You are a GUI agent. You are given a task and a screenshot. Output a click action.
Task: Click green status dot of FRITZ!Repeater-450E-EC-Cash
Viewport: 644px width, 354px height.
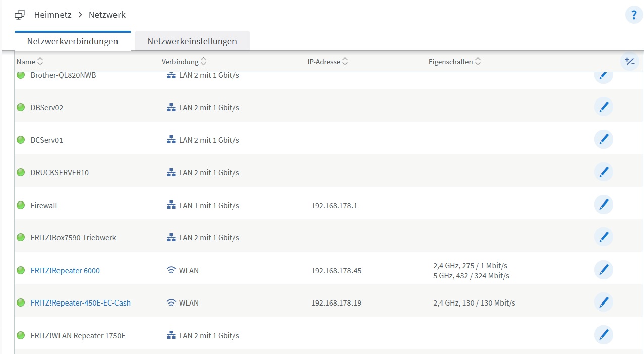point(21,302)
